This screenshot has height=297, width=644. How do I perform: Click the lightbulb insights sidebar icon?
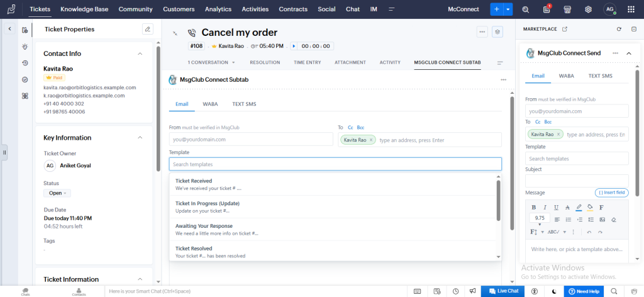pos(25,47)
